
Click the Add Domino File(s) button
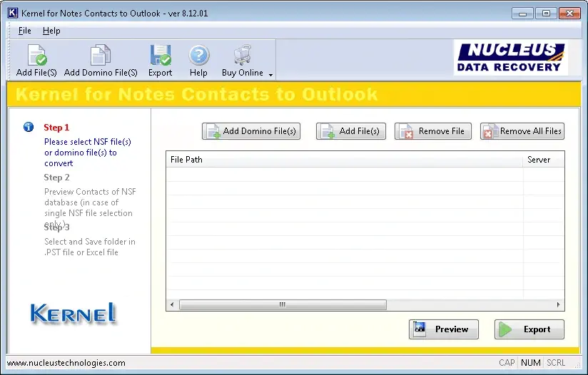[x=251, y=131]
